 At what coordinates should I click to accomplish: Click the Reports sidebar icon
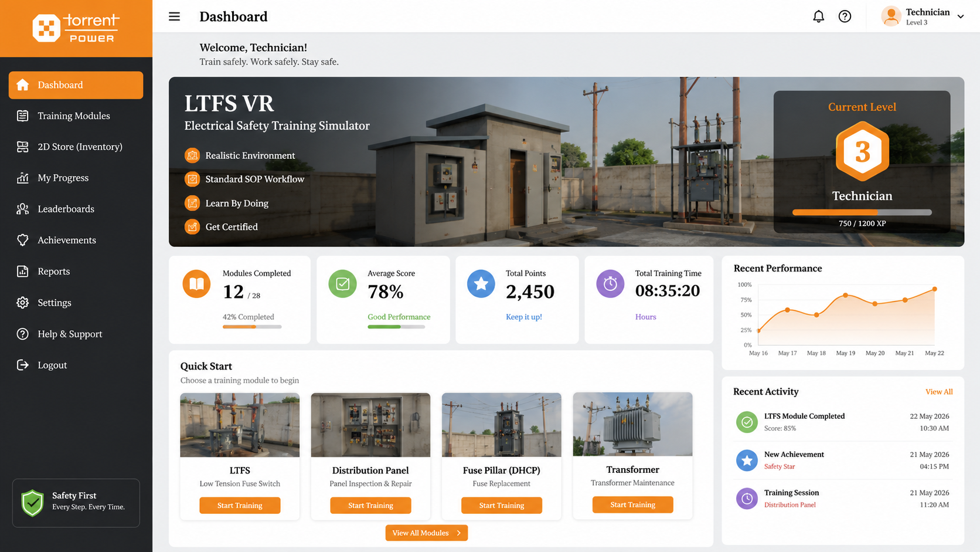pyautogui.click(x=22, y=272)
